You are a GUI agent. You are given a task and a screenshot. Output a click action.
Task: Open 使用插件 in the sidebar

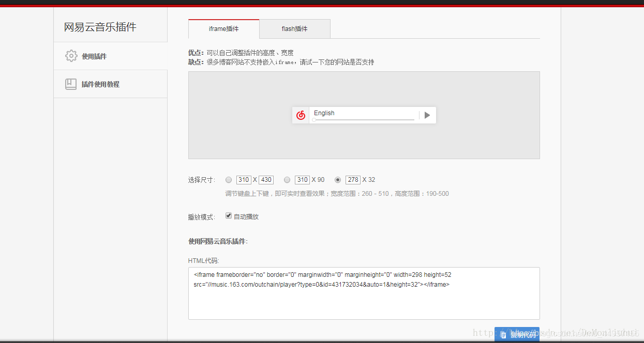coord(111,56)
